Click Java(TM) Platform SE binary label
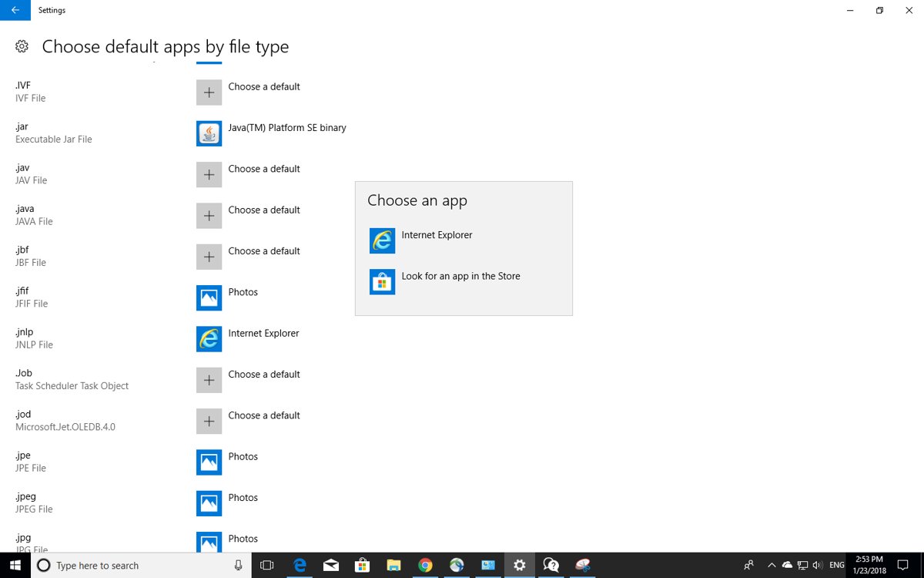 coord(287,128)
